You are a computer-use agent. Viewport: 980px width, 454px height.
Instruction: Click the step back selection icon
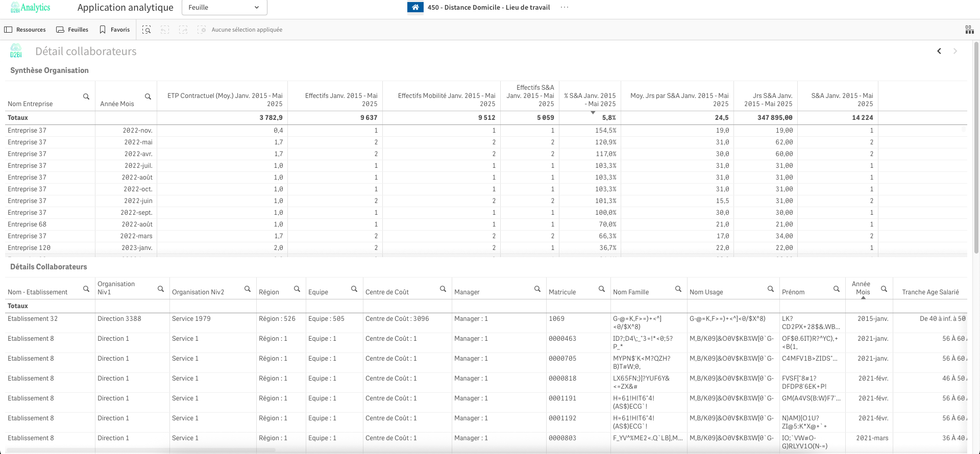click(165, 30)
